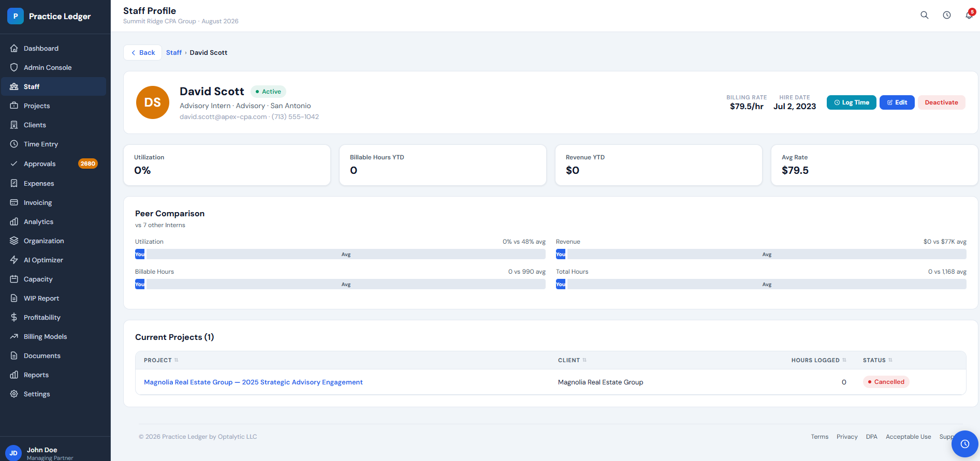This screenshot has height=461, width=980.
Task: Sort table by Hours Logged column
Action: click(x=818, y=360)
